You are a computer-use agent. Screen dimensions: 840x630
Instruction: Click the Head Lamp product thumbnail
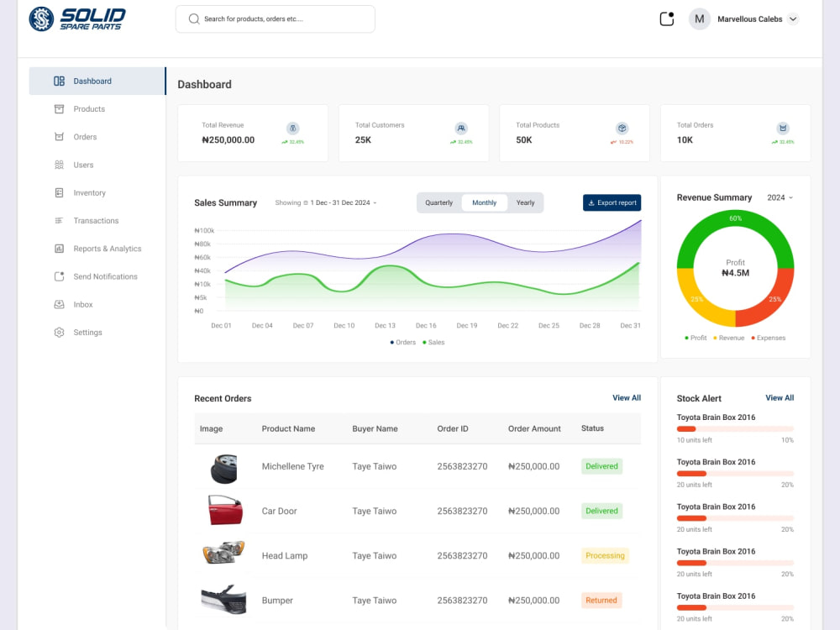coord(224,552)
